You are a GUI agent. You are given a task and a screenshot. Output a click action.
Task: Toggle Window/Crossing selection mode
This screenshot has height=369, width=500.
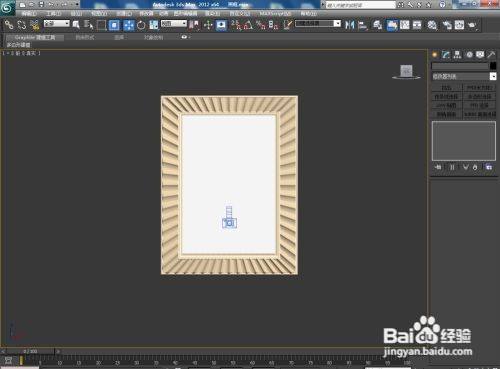(114, 25)
